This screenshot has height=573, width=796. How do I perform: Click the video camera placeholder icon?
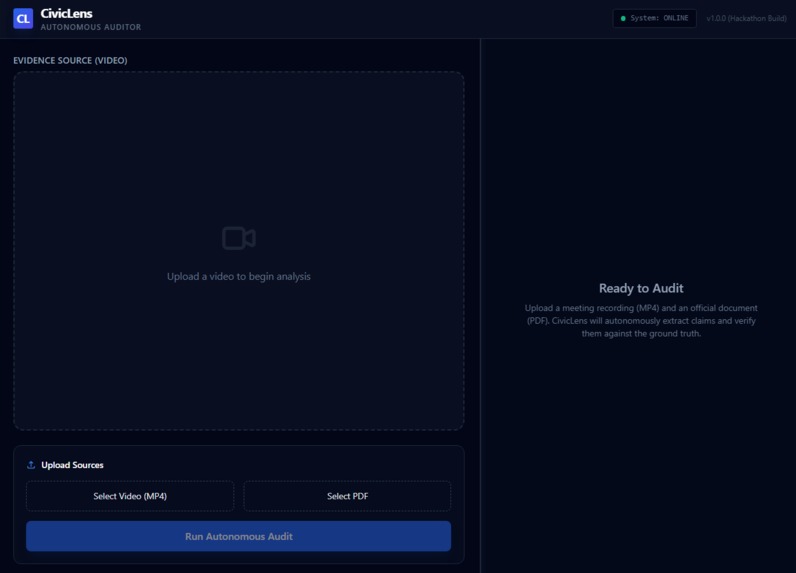coord(239,238)
